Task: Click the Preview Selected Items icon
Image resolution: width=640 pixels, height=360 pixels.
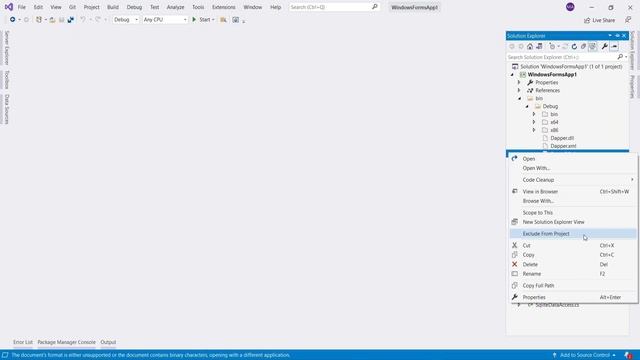Action: pyautogui.click(x=614, y=47)
